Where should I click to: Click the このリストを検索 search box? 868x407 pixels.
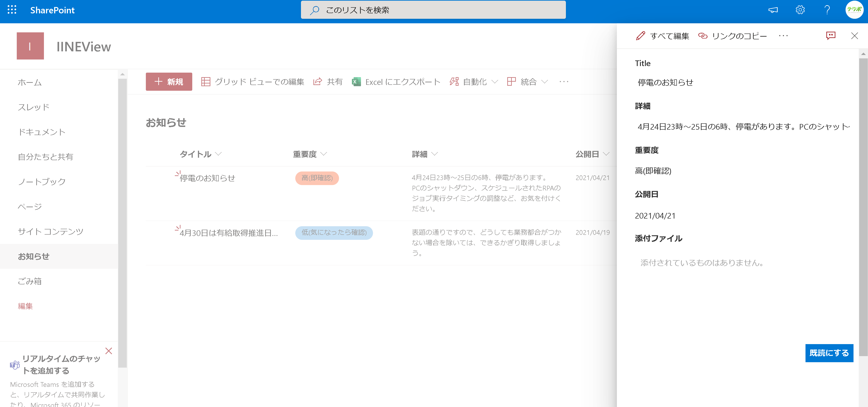pyautogui.click(x=433, y=10)
